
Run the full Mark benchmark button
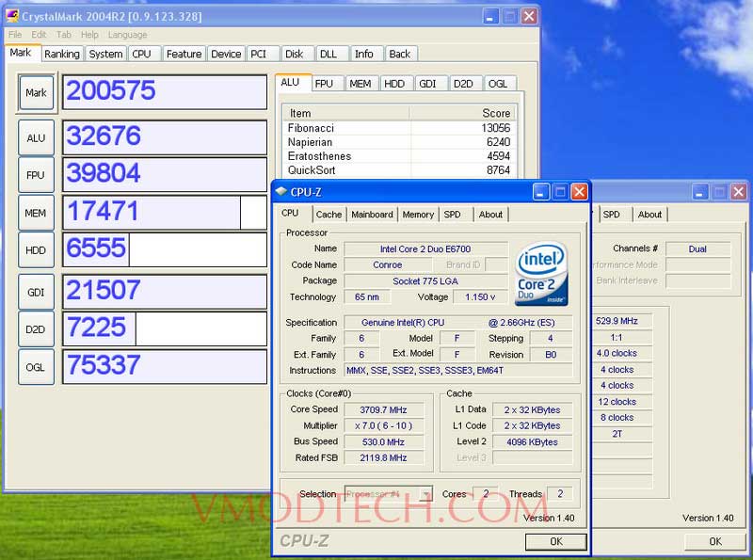click(x=37, y=92)
